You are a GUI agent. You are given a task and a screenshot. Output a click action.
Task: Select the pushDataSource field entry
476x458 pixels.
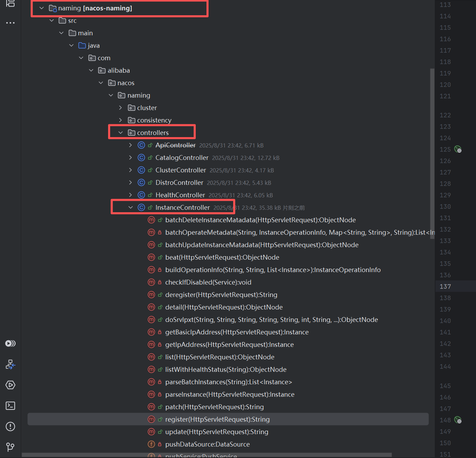pyautogui.click(x=207, y=444)
